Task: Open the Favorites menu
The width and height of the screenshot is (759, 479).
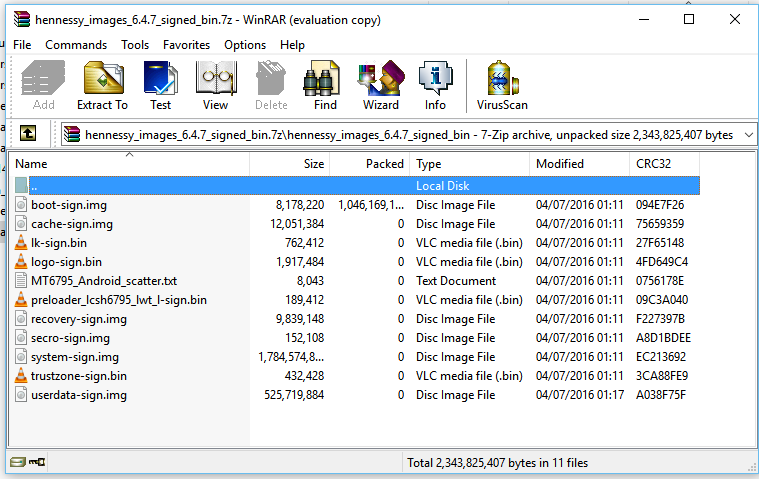Action: click(186, 45)
